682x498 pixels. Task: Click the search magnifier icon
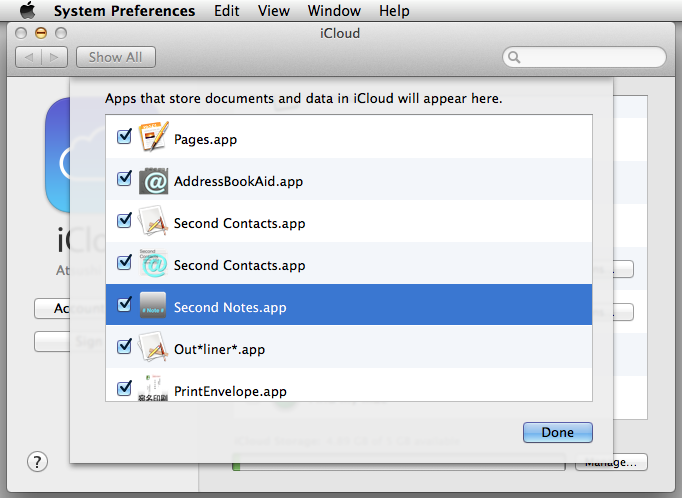514,57
